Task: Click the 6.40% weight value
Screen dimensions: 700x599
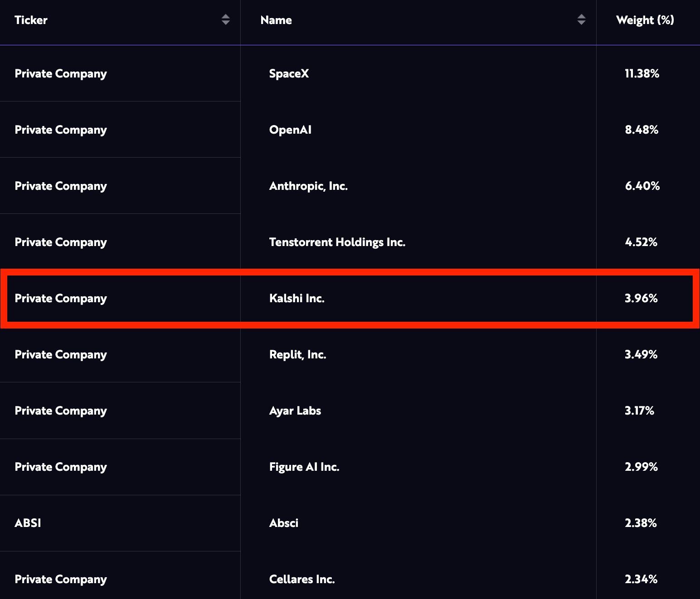Action: click(x=642, y=186)
